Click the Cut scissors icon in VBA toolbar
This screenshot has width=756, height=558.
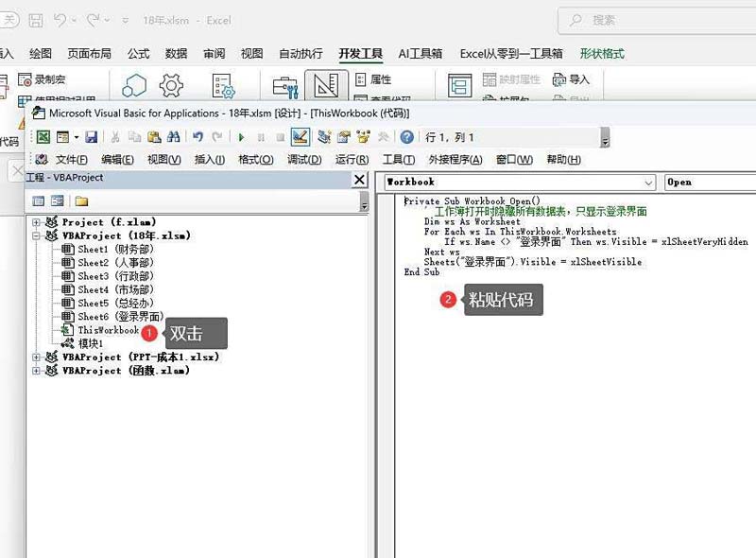point(115,137)
